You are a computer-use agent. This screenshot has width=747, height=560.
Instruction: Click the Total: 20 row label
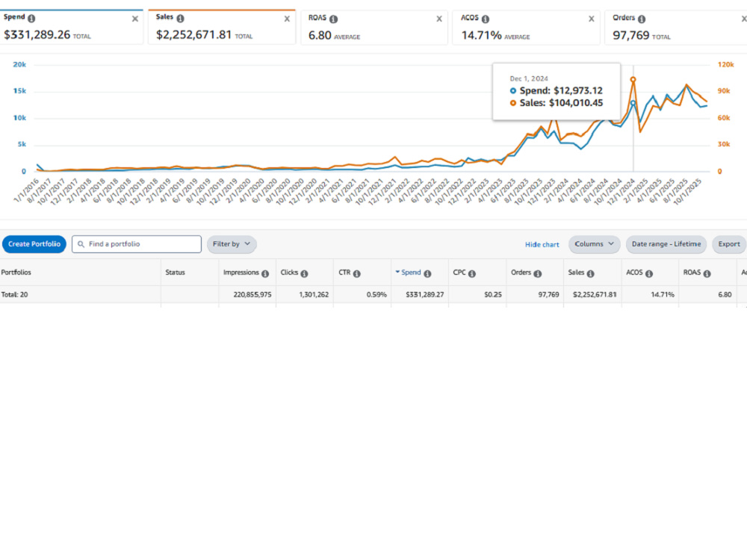[x=14, y=295]
